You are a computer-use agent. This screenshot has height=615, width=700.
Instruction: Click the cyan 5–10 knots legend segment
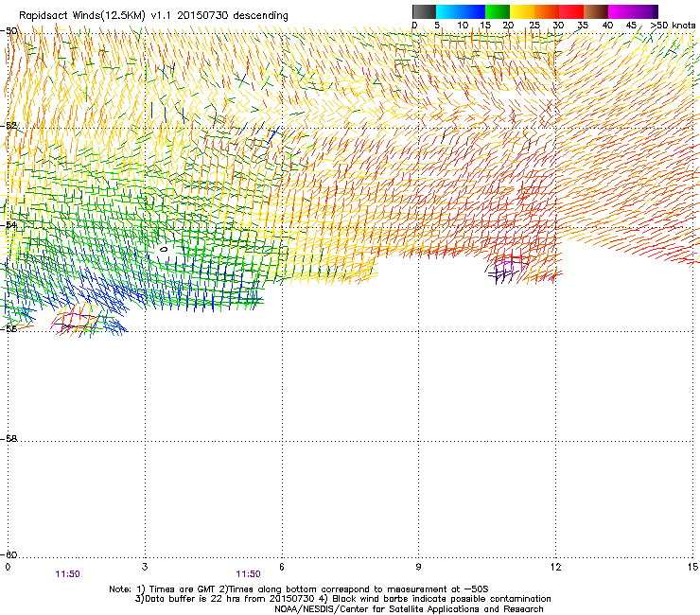[x=448, y=11]
